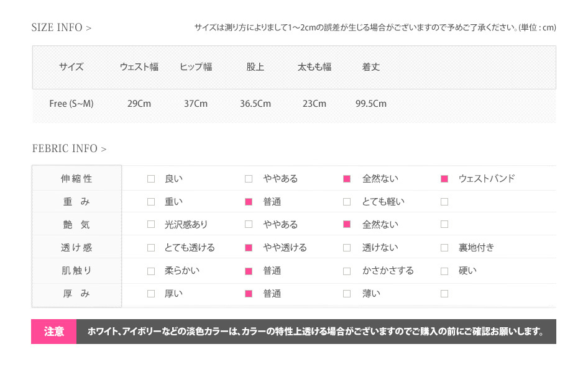Viewport: 588px width, 380px height.
Task: Click the size measurement disclaimer note
Action: pyautogui.click(x=375, y=27)
